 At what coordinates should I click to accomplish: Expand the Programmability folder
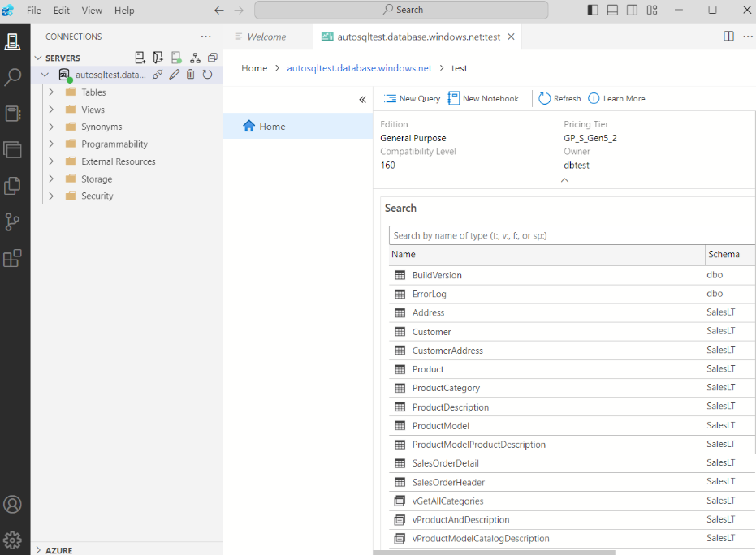point(50,144)
